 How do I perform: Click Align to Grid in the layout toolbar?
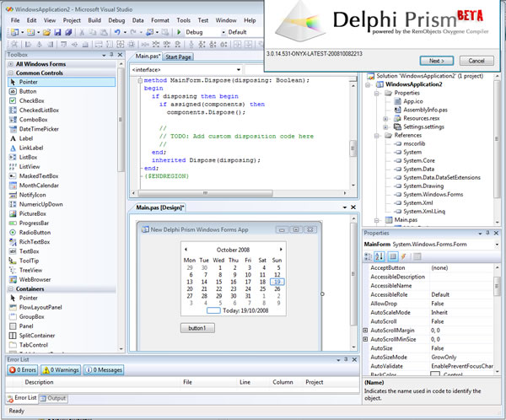point(15,44)
